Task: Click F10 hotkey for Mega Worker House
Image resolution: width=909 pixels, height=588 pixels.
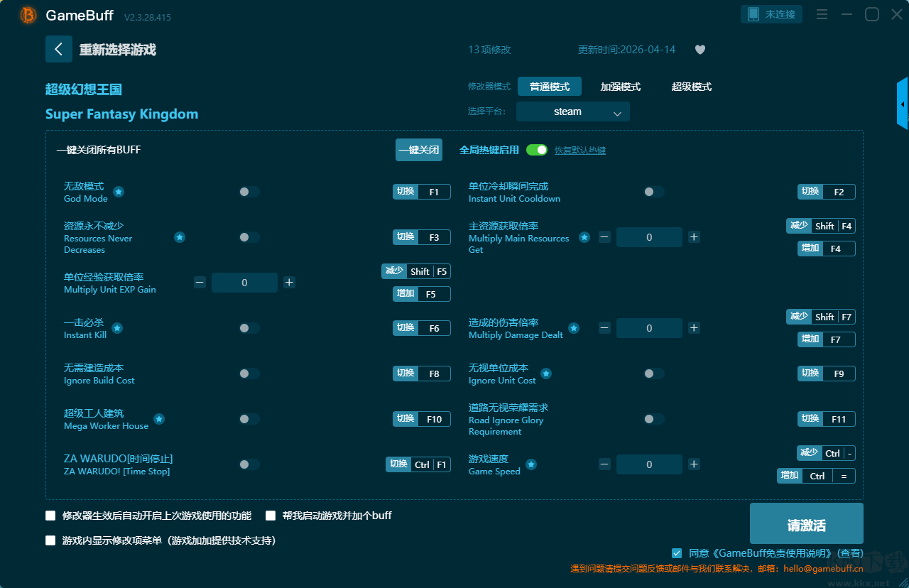Action: (422, 419)
